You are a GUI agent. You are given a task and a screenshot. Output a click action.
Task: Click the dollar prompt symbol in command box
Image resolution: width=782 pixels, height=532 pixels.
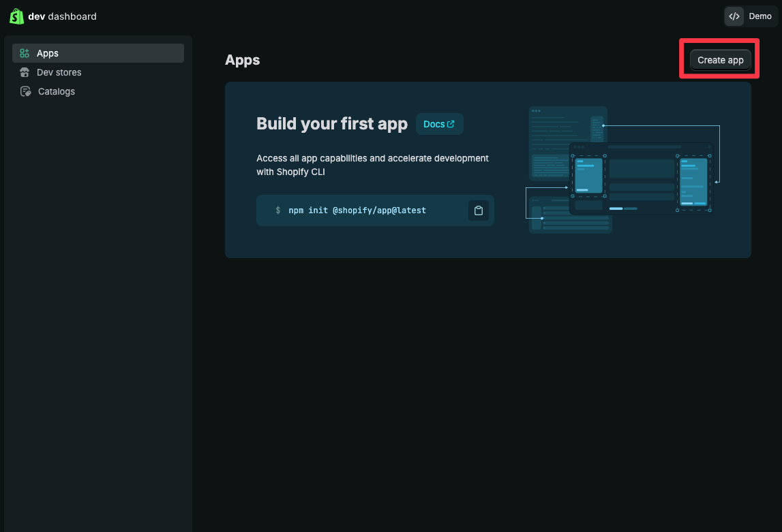[x=277, y=210]
